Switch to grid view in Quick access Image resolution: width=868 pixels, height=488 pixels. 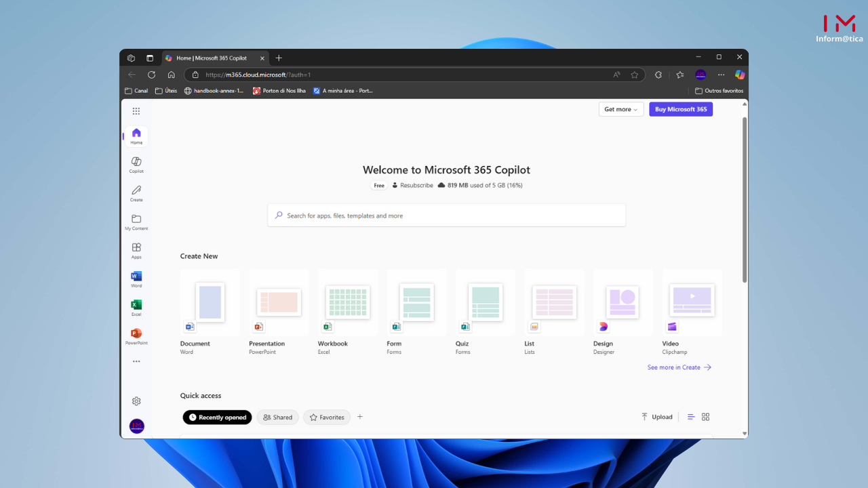(705, 417)
